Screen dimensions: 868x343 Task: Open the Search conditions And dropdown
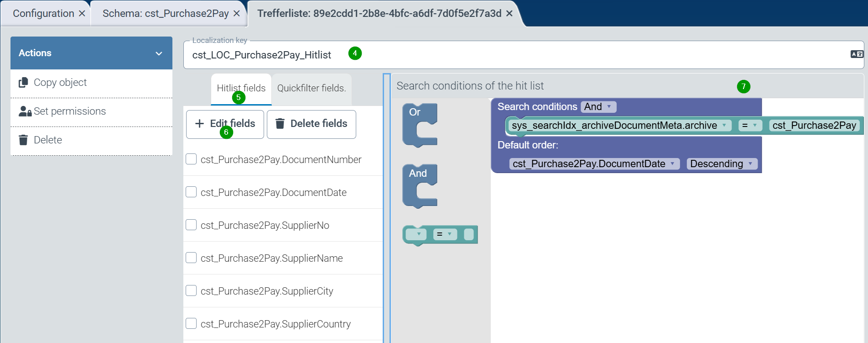click(598, 107)
